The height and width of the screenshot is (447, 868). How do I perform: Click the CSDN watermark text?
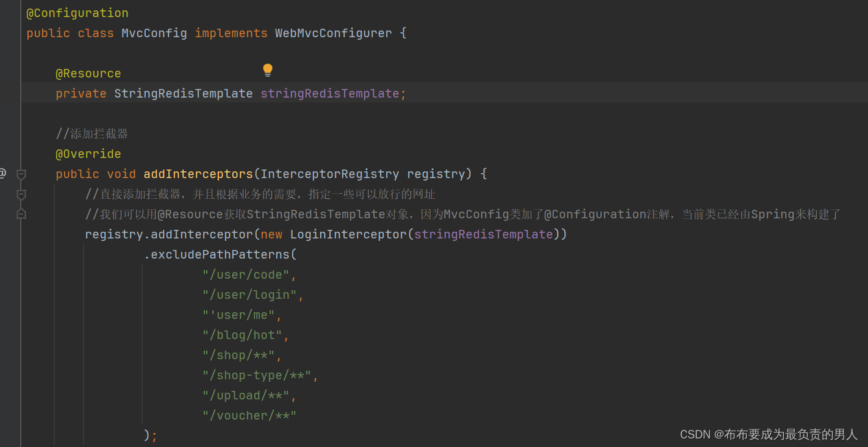tap(769, 434)
